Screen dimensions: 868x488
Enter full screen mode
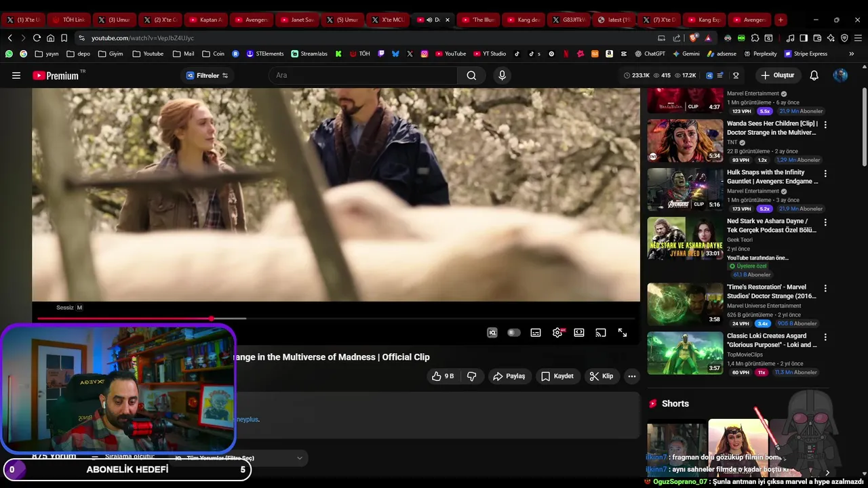click(x=623, y=333)
